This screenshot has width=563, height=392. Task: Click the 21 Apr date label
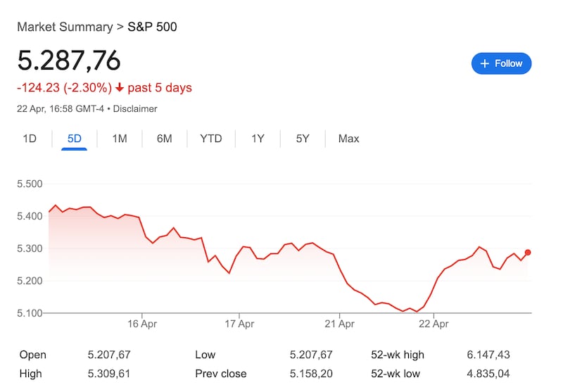pyautogui.click(x=339, y=324)
